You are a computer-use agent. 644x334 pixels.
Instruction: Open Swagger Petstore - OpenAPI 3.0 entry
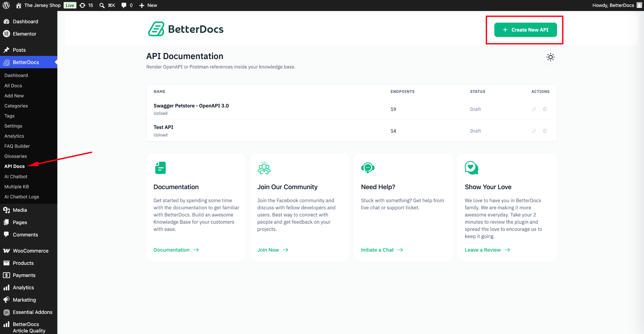191,106
